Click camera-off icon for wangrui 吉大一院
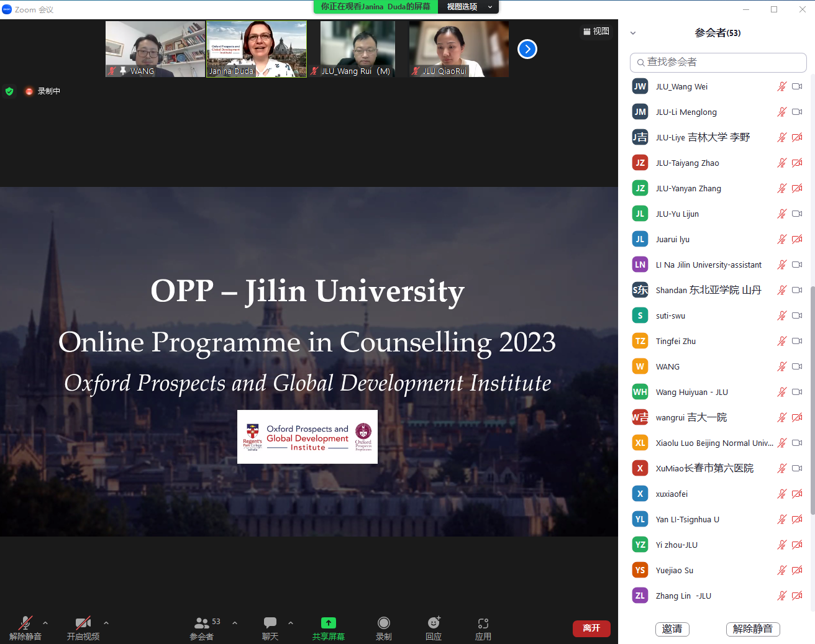 click(797, 417)
